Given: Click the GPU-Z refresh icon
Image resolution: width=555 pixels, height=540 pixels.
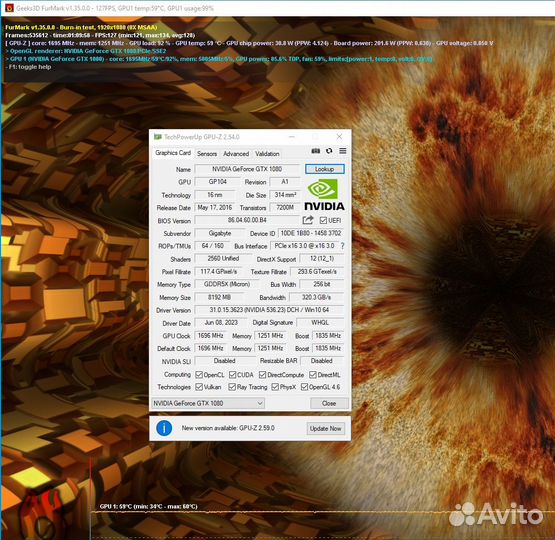Looking at the screenshot, I should [x=329, y=151].
